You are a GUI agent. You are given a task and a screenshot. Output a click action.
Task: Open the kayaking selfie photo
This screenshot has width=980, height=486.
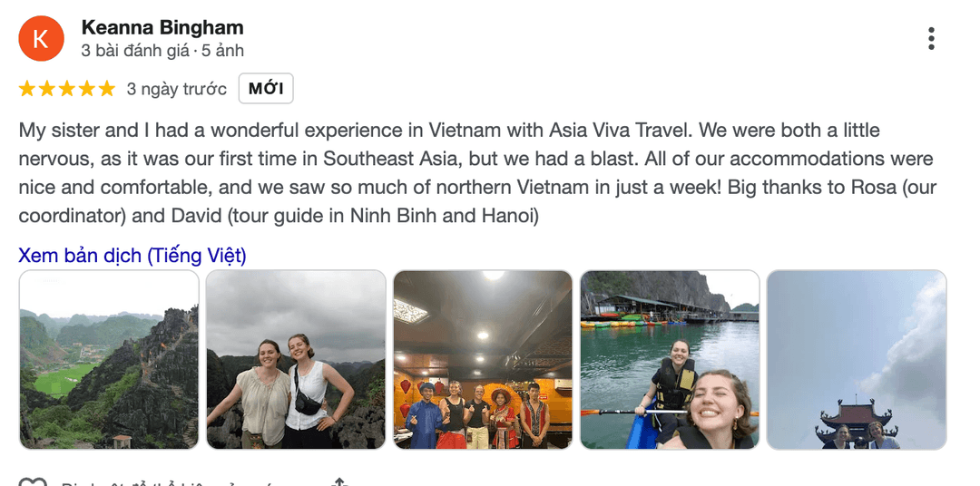670,360
